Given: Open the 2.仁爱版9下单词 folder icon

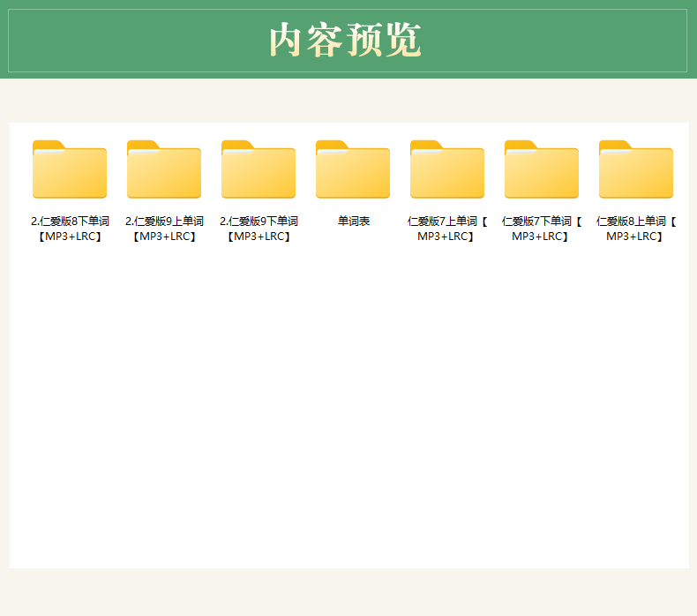Looking at the screenshot, I should coord(259,169).
